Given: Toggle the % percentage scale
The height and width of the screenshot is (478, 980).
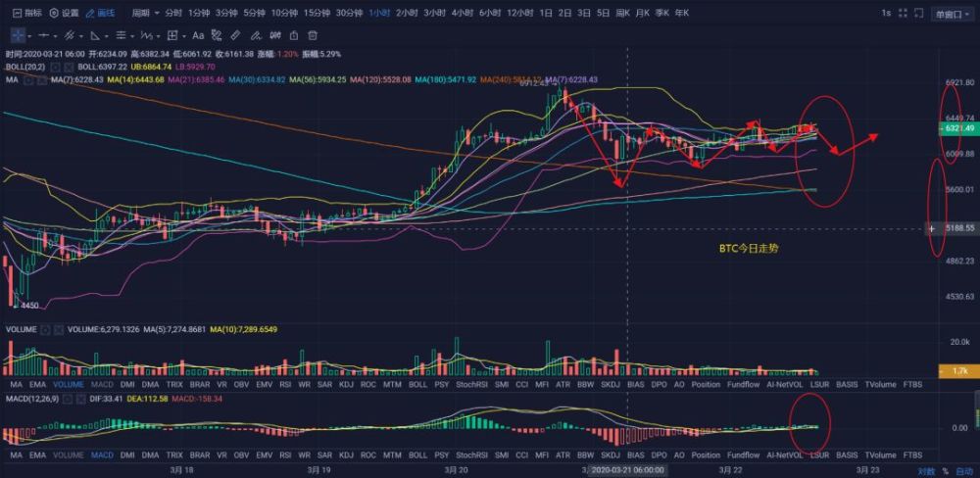Looking at the screenshot, I should click(x=945, y=471).
